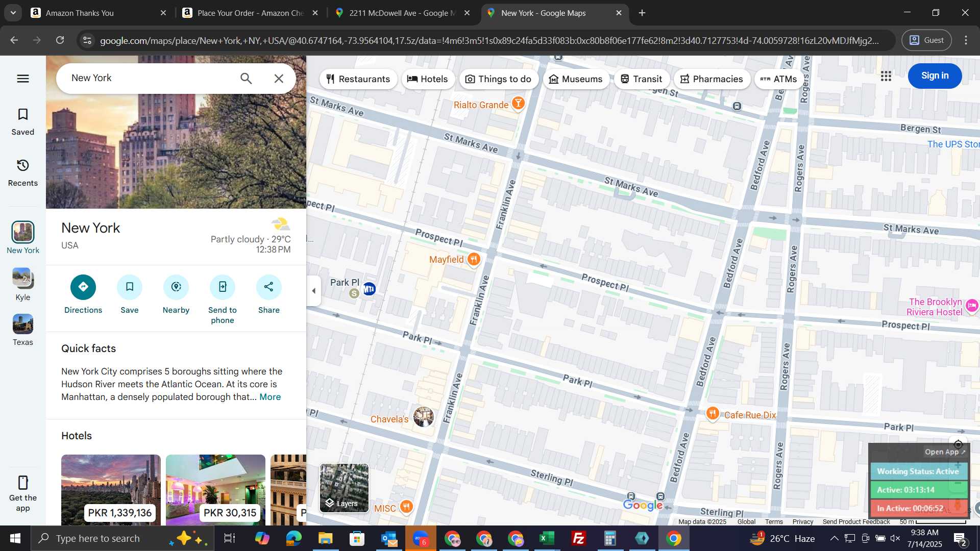Switch to Amazon Thanks You tab

[x=98, y=13]
